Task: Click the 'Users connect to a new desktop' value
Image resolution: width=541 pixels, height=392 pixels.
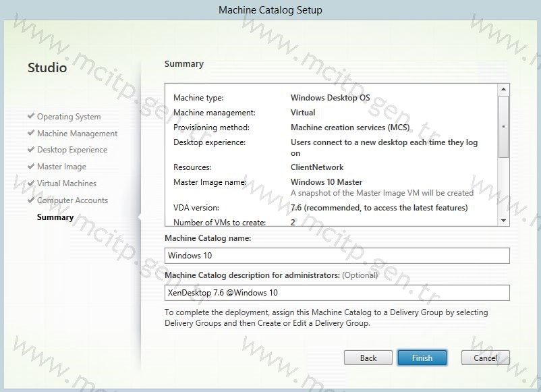Action: click(384, 148)
